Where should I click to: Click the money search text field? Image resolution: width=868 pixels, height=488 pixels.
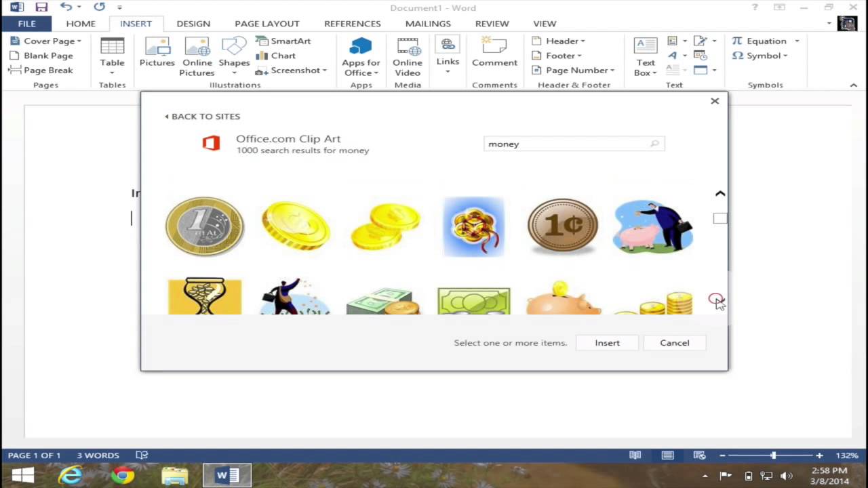click(566, 144)
